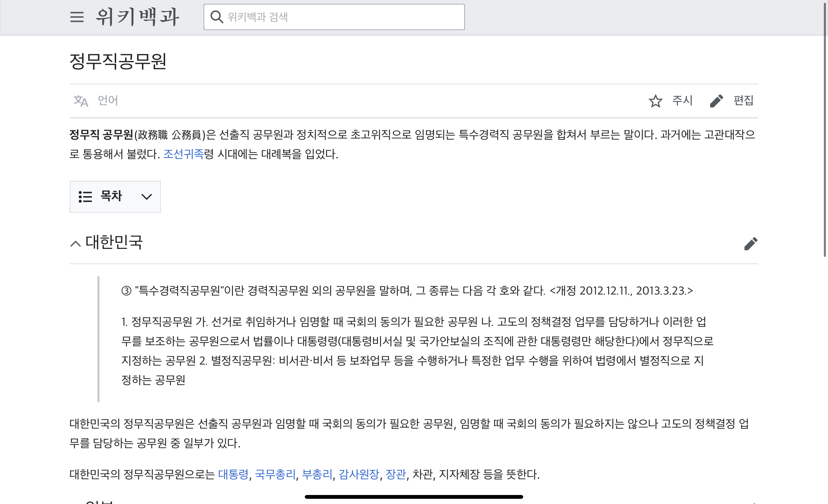Collapse the 대한민국 section chevron
Screen dimensions: 828x504
[x=76, y=244]
